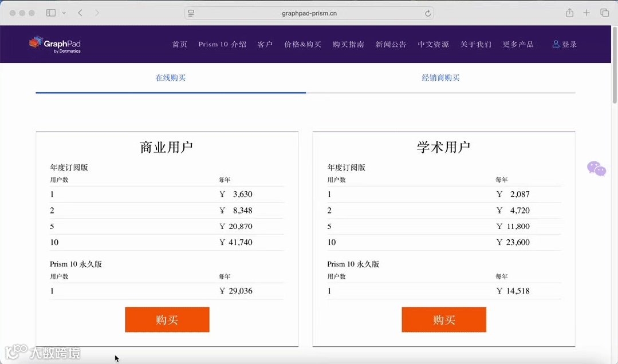Go forward with the browser forward arrow
This screenshot has width=618, height=364.
pos(97,13)
